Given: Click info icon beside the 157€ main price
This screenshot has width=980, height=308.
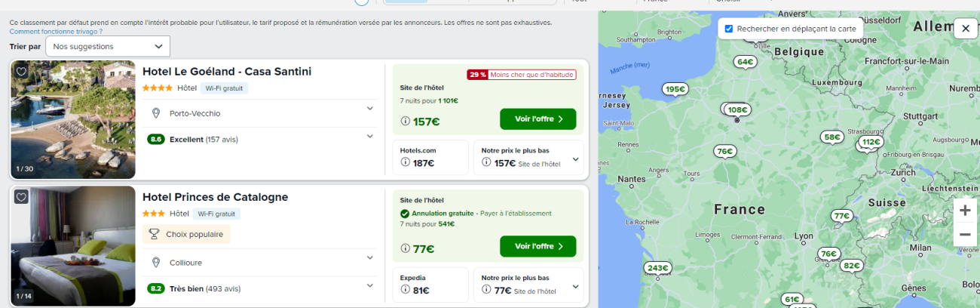Looking at the screenshot, I should pyautogui.click(x=405, y=121).
